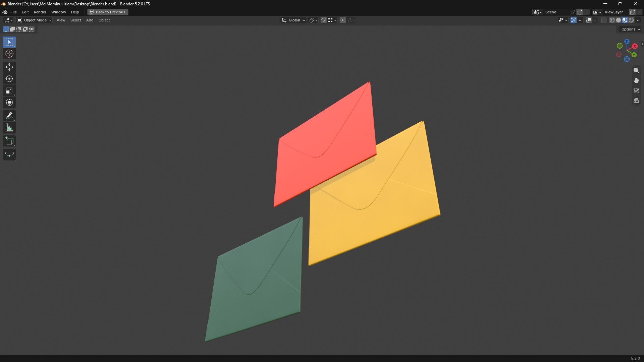This screenshot has height=362, width=644.
Task: Open the Render menu
Action: tap(40, 12)
